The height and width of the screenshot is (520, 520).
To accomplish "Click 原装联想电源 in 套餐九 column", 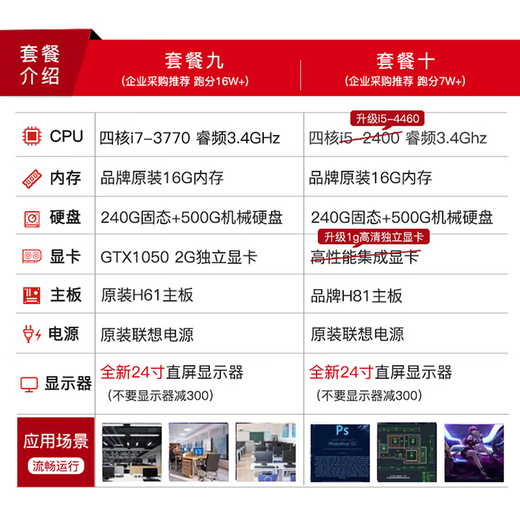I will pyautogui.click(x=147, y=335).
